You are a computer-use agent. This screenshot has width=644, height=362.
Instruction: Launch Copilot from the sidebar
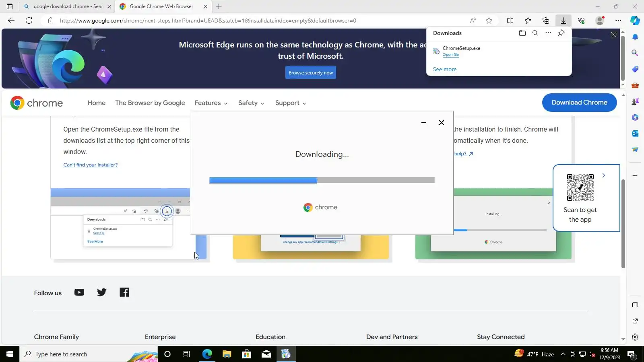coord(635,21)
